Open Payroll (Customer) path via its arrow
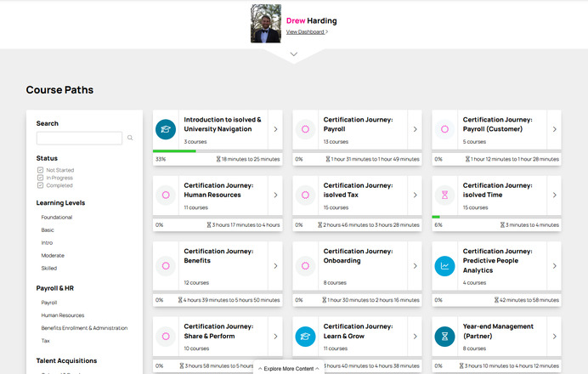Image resolution: width=588 pixels, height=374 pixels. (x=555, y=129)
